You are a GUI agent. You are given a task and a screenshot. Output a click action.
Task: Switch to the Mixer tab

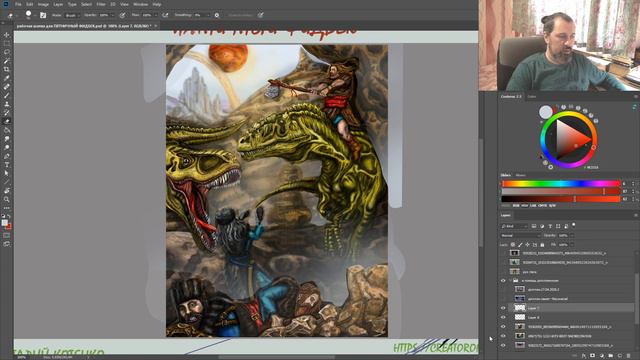click(520, 175)
